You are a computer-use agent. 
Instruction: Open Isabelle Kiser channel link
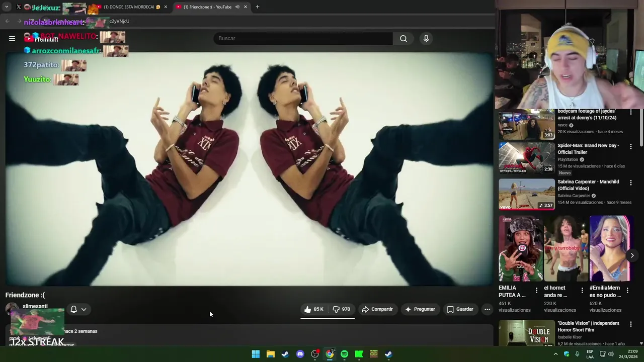(x=569, y=337)
